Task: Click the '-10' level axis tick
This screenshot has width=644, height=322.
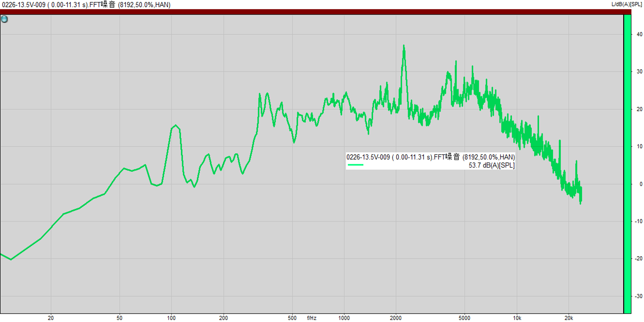Action: click(639, 221)
